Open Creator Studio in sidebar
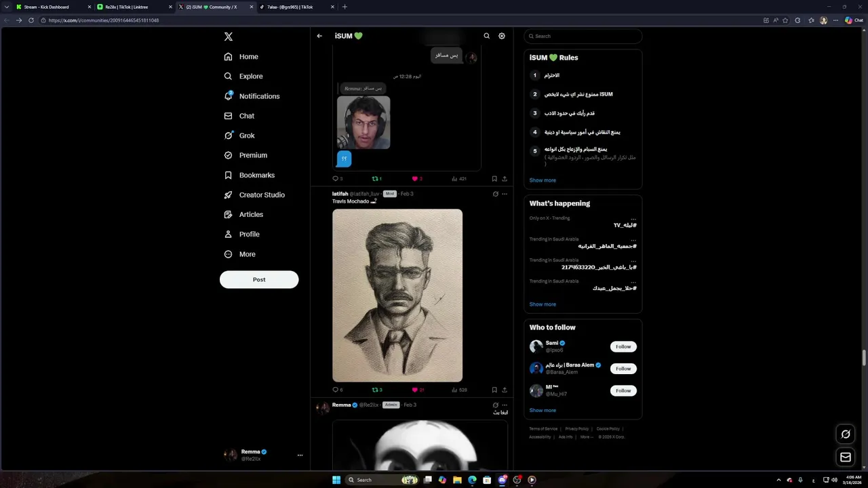 (x=254, y=195)
